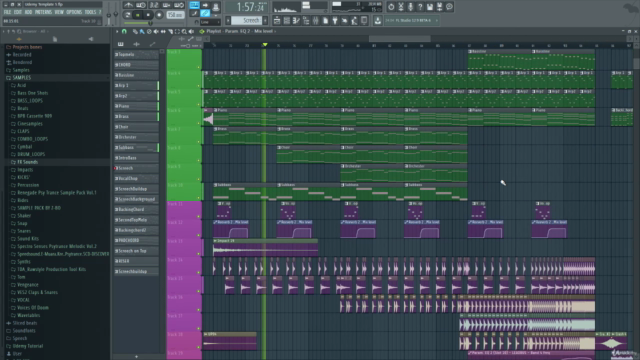
Task: Click the piano keys icon in the picker panel
Action: (x=120, y=44)
